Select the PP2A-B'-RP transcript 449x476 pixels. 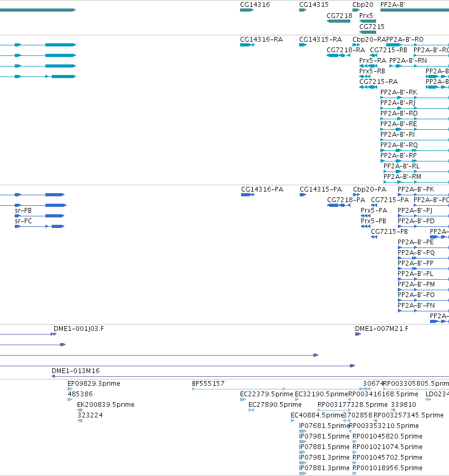pos(398,156)
